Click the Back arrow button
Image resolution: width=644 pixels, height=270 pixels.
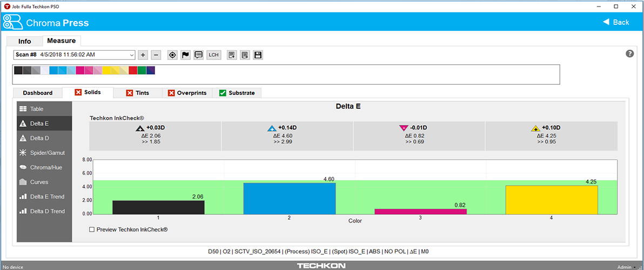click(x=616, y=22)
